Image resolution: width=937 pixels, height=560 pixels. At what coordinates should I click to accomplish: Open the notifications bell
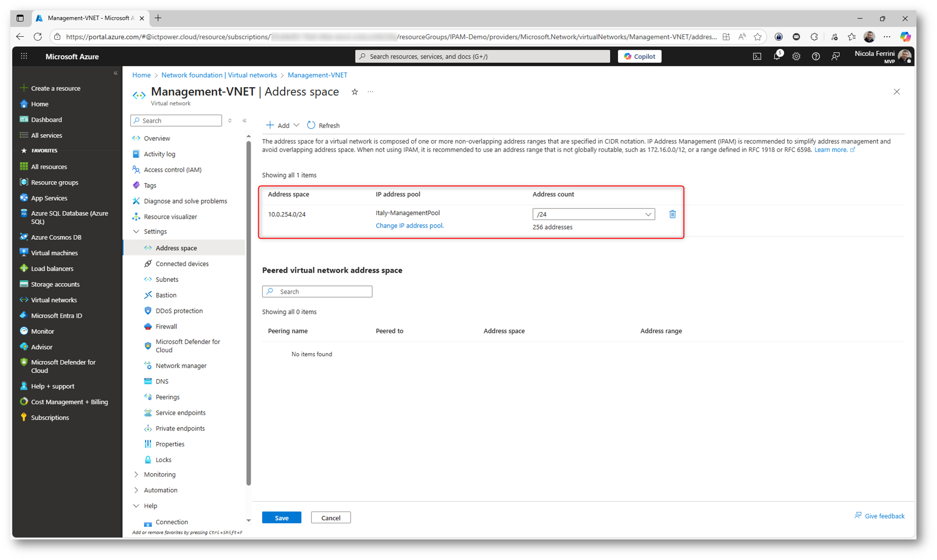point(776,57)
